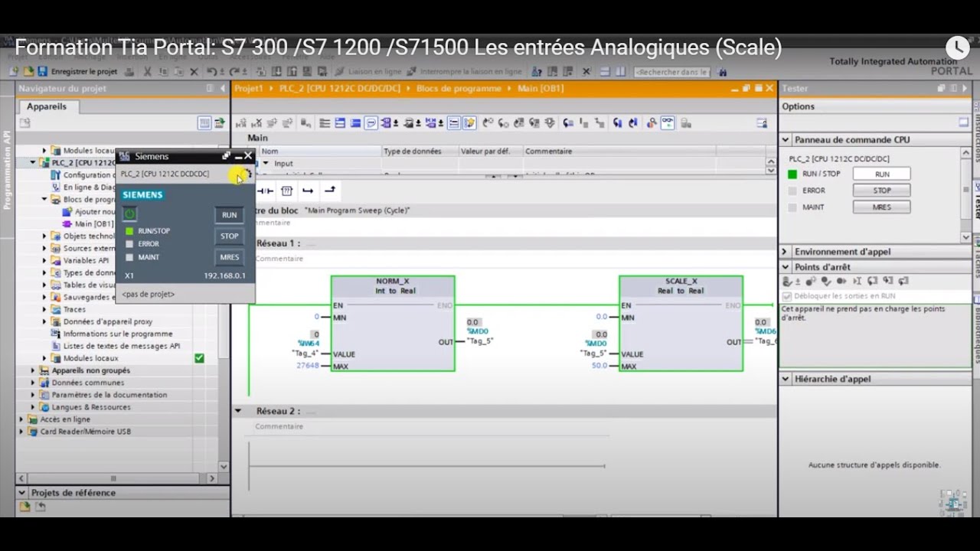
Task: Select Accès en ligne tree item
Action: (65, 419)
